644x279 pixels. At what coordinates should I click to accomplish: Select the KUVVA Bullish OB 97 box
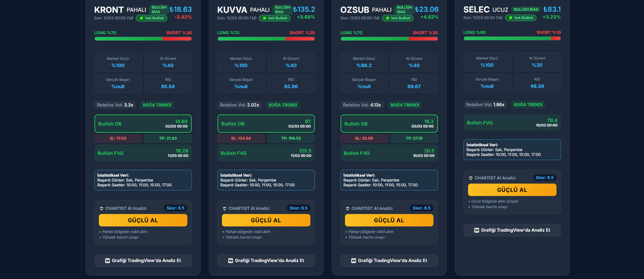pos(266,123)
